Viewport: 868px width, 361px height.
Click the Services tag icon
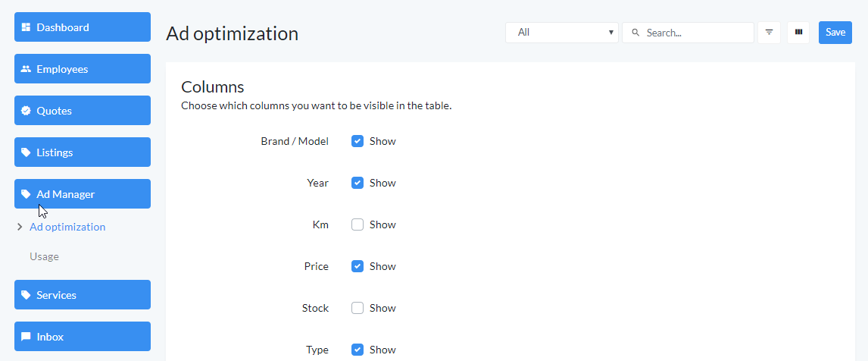coord(26,295)
